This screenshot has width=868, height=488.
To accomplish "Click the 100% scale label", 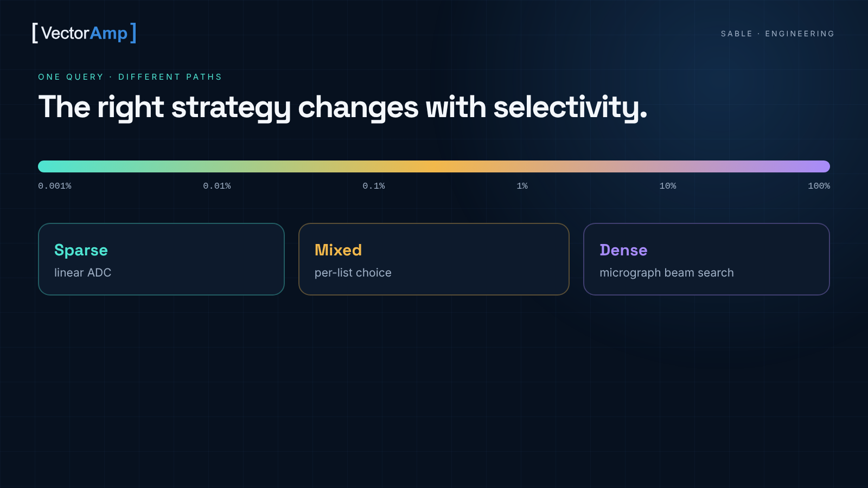I will 819,186.
